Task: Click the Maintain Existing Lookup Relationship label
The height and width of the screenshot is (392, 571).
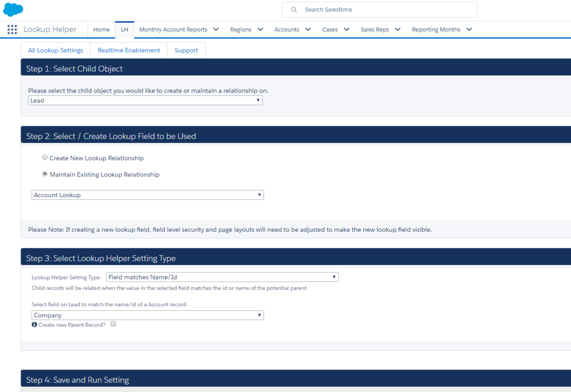Action: [104, 175]
